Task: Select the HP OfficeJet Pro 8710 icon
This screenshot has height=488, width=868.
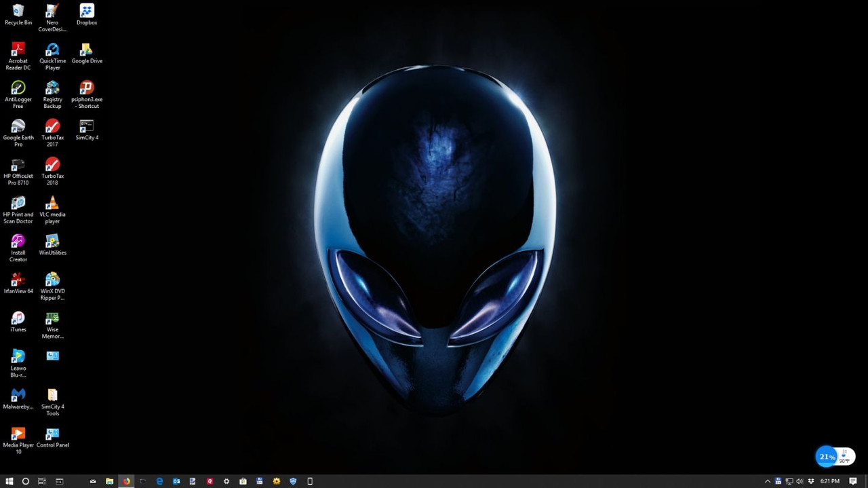Action: tap(18, 172)
